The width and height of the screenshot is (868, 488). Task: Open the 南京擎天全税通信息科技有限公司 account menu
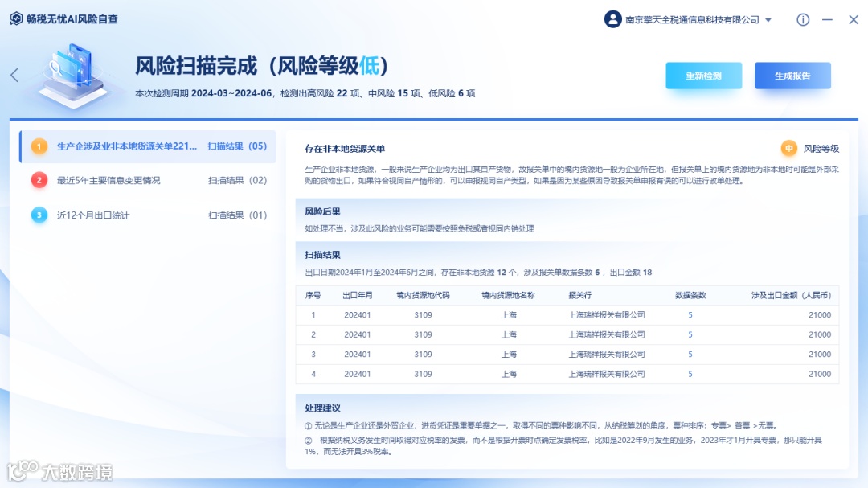tap(692, 20)
